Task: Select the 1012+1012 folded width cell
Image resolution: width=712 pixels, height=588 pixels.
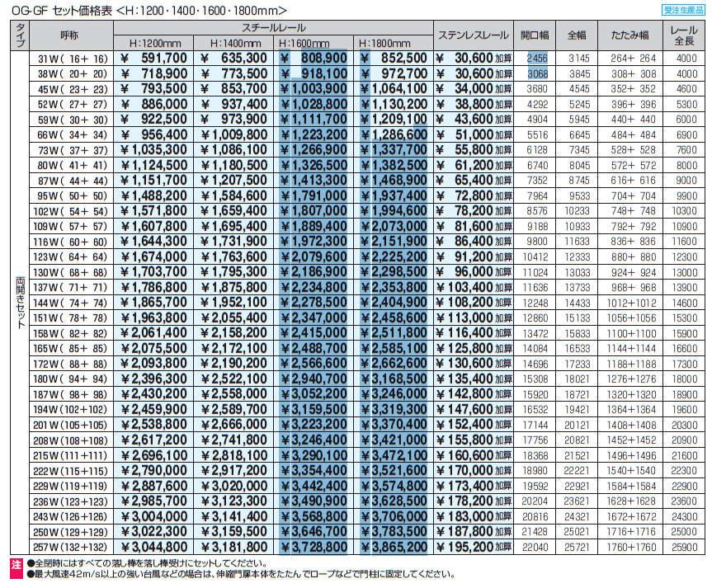Action: 633,302
